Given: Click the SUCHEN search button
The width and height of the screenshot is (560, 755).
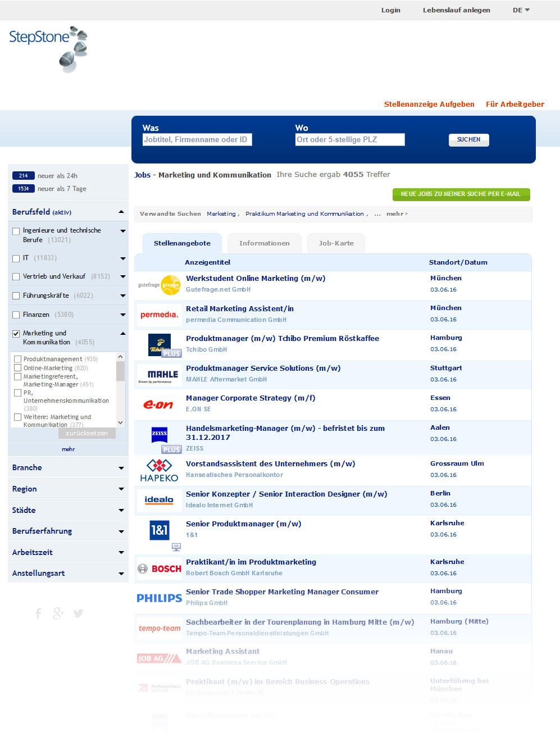Looking at the screenshot, I should [x=469, y=140].
